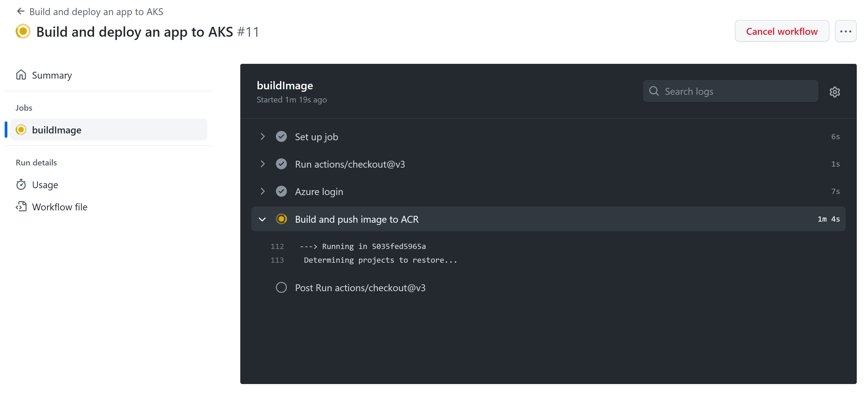Select the buildImage job in sidebar
This screenshot has width=868, height=395.
tap(57, 130)
